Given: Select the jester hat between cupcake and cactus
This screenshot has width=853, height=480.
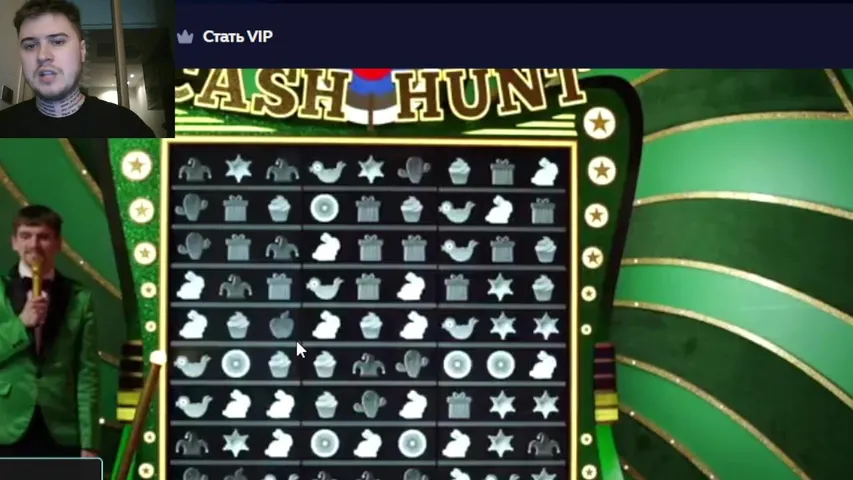Looking at the screenshot, I should pos(369,366).
